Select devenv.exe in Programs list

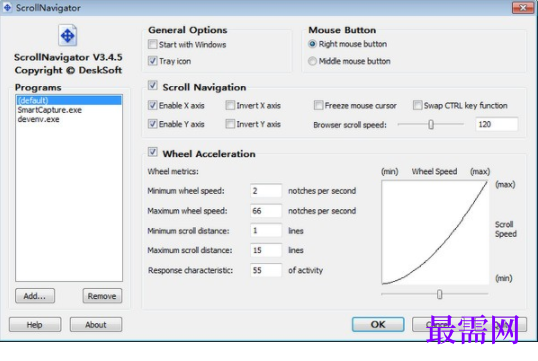tap(69, 119)
